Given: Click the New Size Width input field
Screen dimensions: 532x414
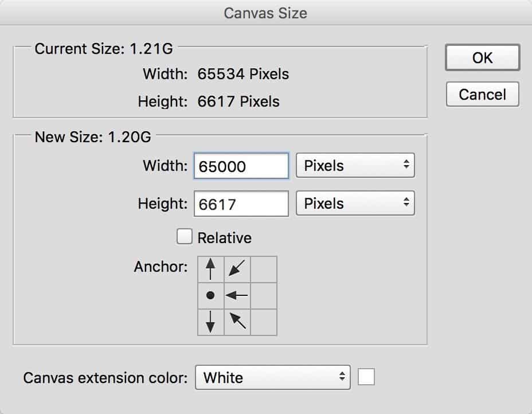Looking at the screenshot, I should (241, 166).
